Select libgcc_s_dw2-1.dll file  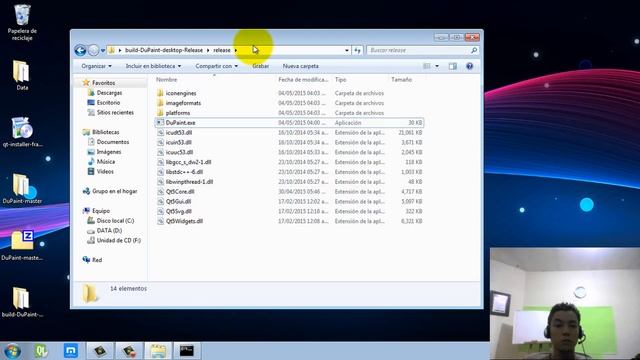coord(188,162)
